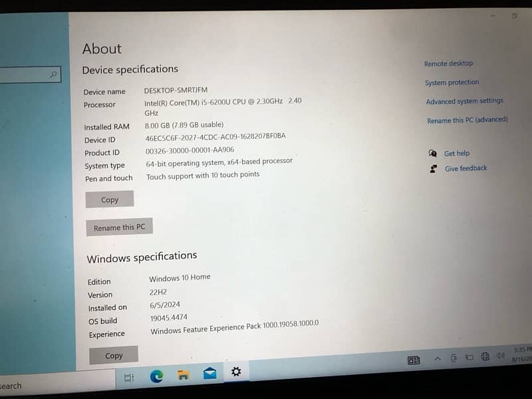Copy the Windows specifications
Viewport: 532px width, 399px height.
(x=114, y=356)
